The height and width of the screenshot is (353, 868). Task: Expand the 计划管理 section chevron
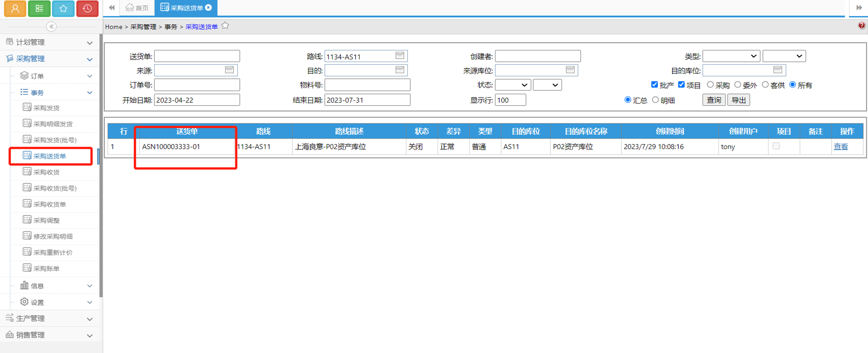click(90, 43)
